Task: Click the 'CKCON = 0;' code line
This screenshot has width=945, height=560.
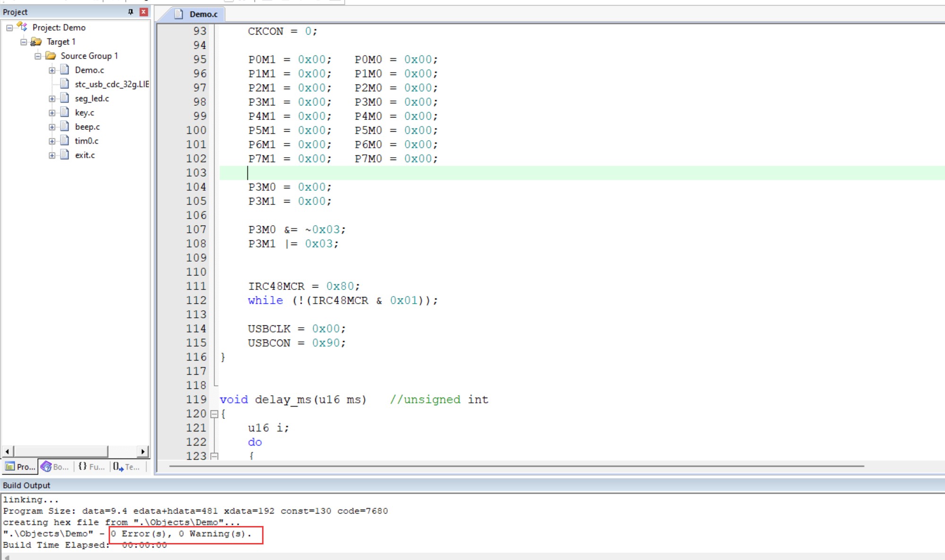Action: tap(282, 31)
